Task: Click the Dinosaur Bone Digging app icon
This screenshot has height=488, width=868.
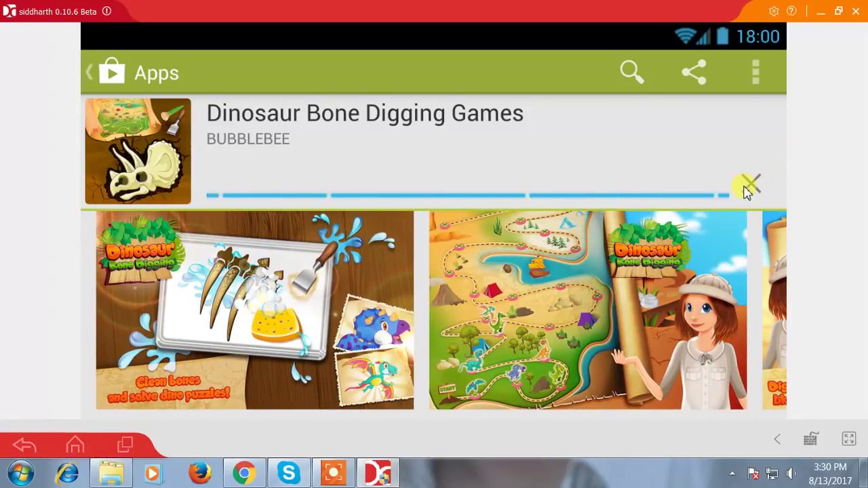Action: [138, 151]
